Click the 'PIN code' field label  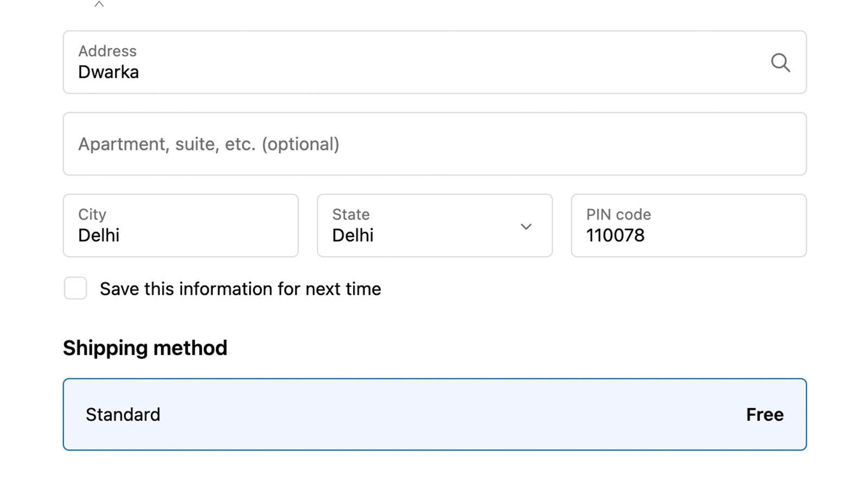[x=618, y=214]
